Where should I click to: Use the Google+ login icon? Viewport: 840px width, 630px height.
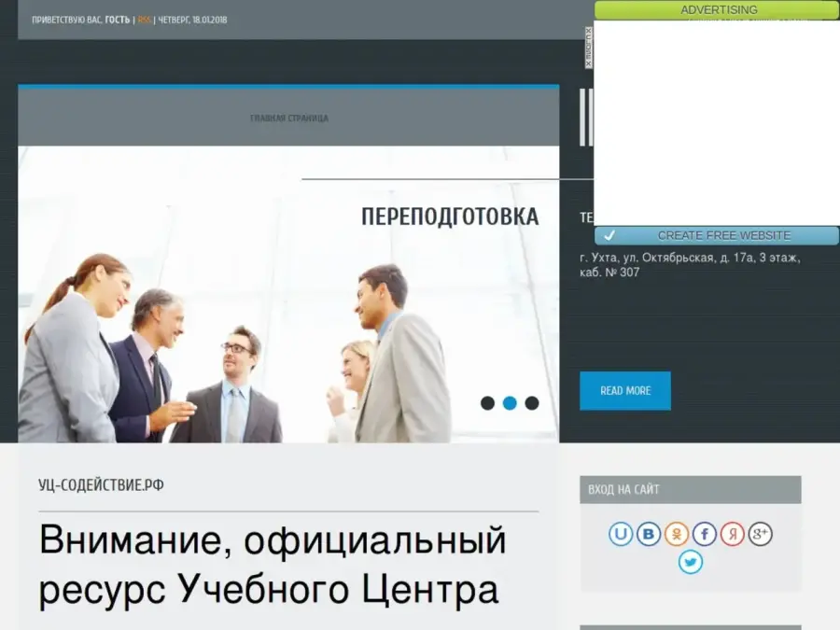point(761,534)
